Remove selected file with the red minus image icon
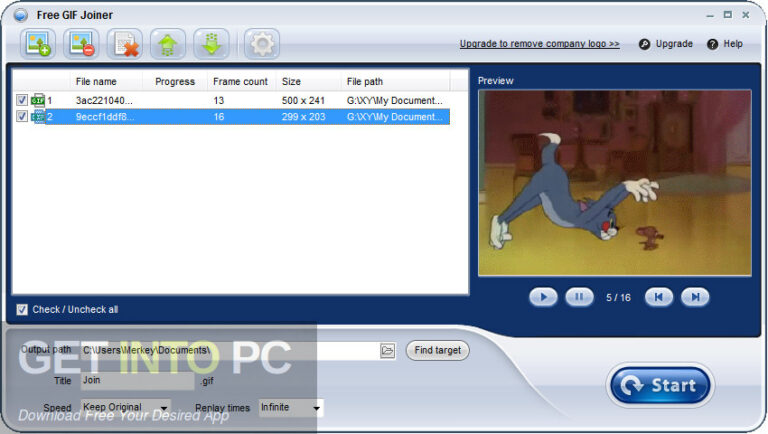Screen dimensions: 768x434 [81, 44]
